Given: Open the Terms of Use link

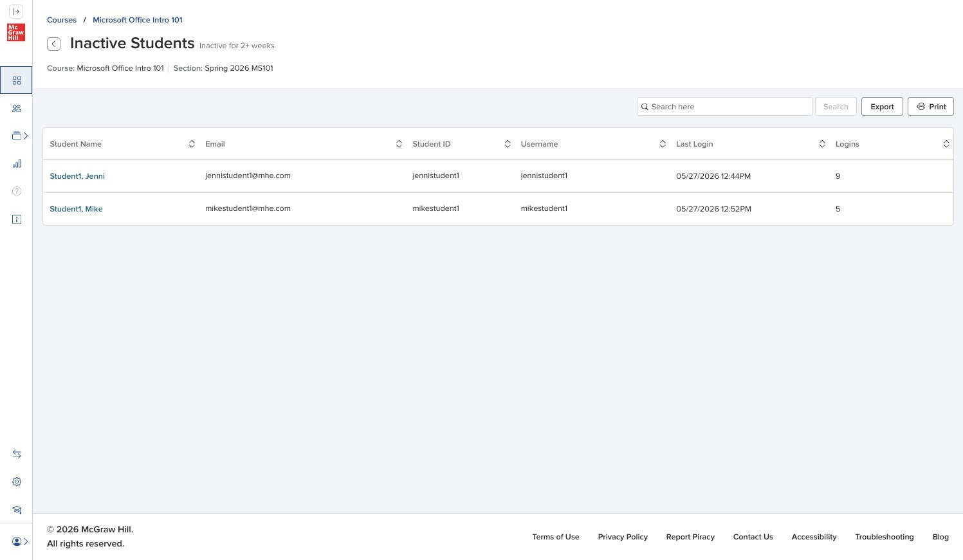Looking at the screenshot, I should tap(556, 537).
